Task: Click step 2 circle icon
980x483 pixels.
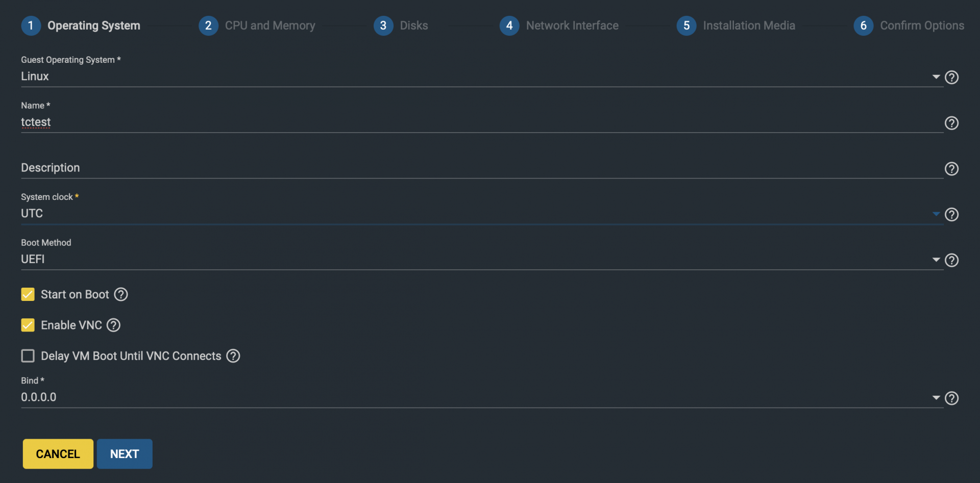Action: click(208, 26)
